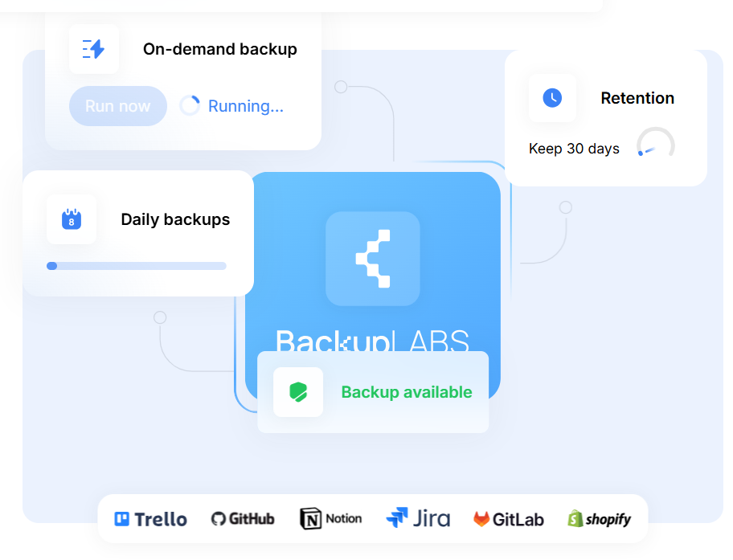This screenshot has width=733, height=560.
Task: Click the BackupLABS logo icon in center
Action: pyautogui.click(x=373, y=259)
